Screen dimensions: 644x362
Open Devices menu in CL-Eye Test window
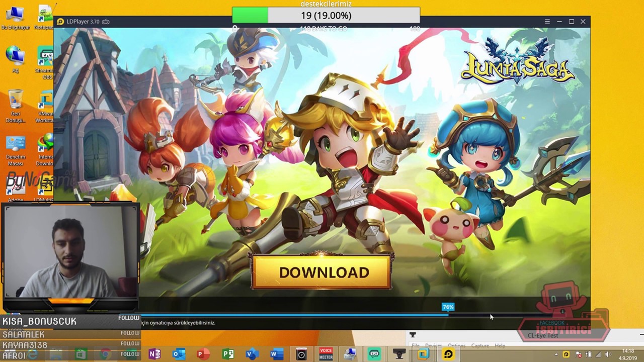[433, 346]
